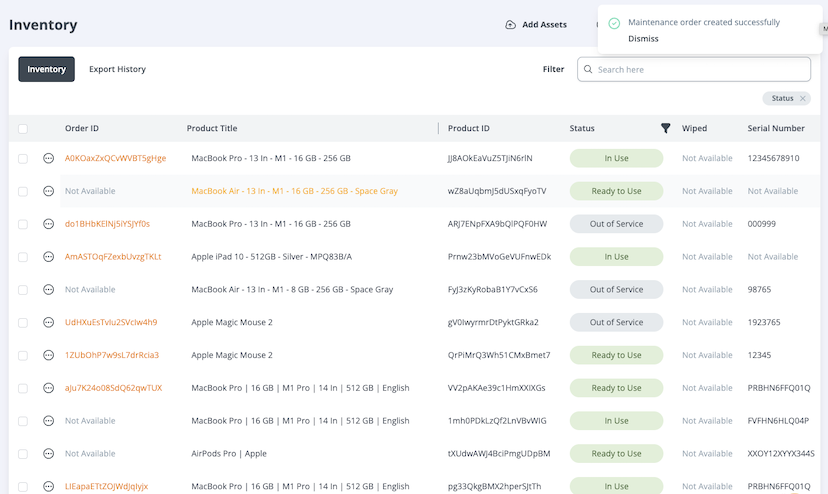Select checkbox for order 1ZUbOhP7w9sL7drRcia3
The image size is (828, 494).
click(x=23, y=355)
